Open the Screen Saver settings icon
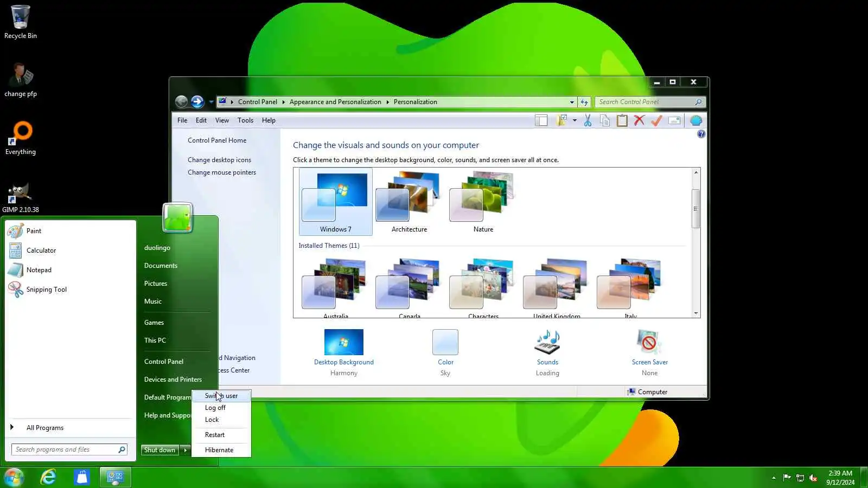 point(649,342)
